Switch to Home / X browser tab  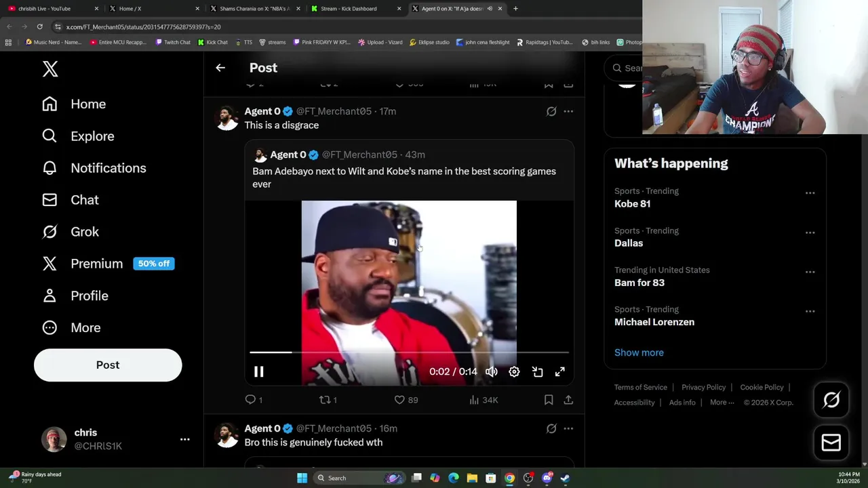point(155,9)
